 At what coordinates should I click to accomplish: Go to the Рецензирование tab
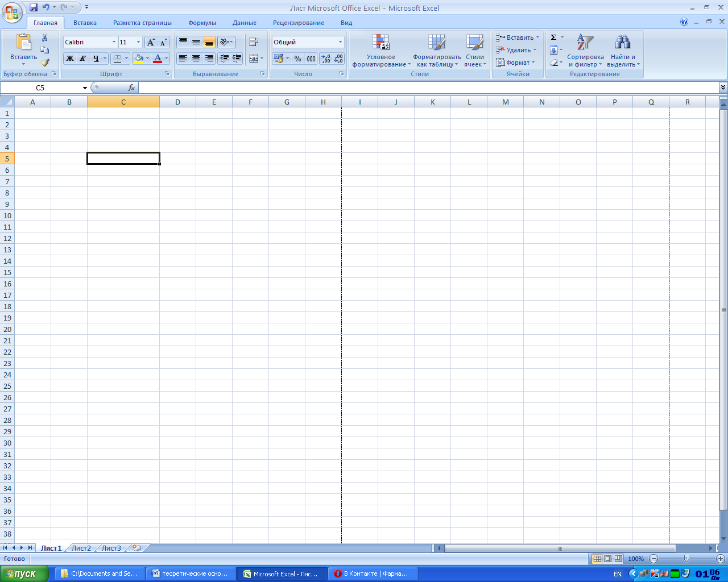pos(299,23)
